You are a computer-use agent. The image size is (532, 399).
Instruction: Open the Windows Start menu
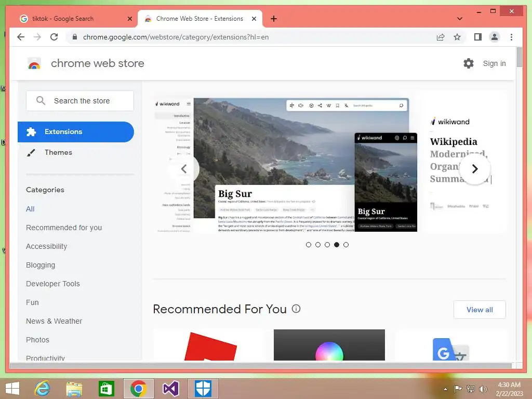click(13, 389)
